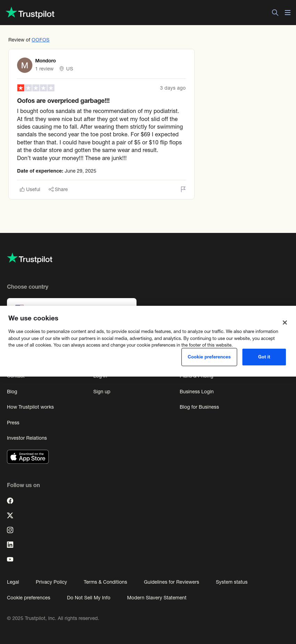Open Guidelines for Reviewers

[171, 582]
